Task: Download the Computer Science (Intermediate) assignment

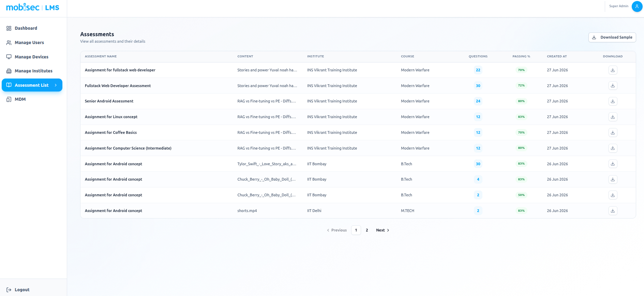Action: 613,148
